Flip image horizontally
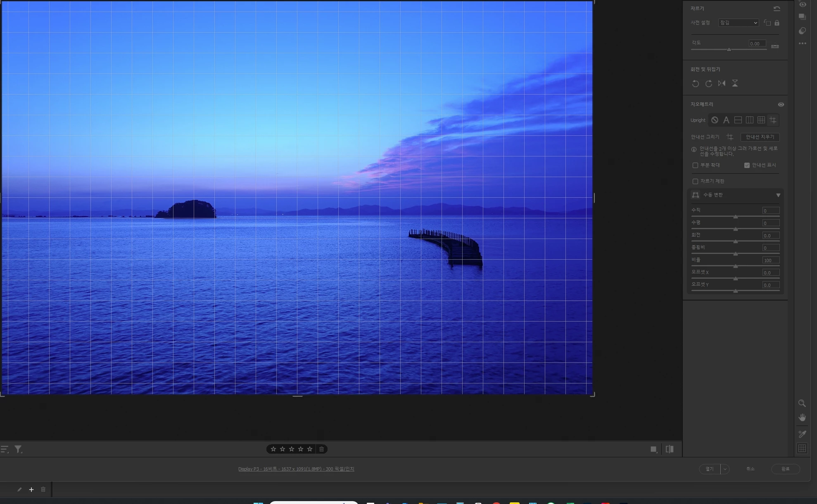The image size is (817, 504). [722, 83]
